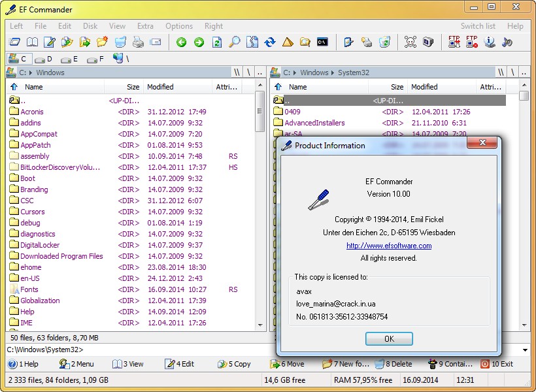Open the Options menu
The width and height of the screenshot is (536, 392).
coord(179,26)
